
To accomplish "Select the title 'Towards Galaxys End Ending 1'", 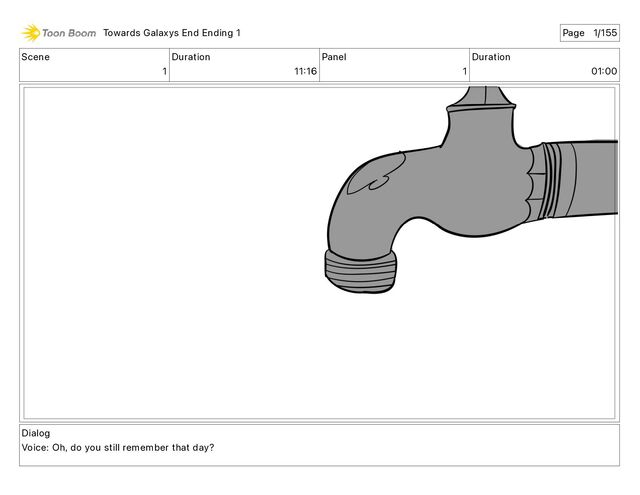I will (172, 33).
